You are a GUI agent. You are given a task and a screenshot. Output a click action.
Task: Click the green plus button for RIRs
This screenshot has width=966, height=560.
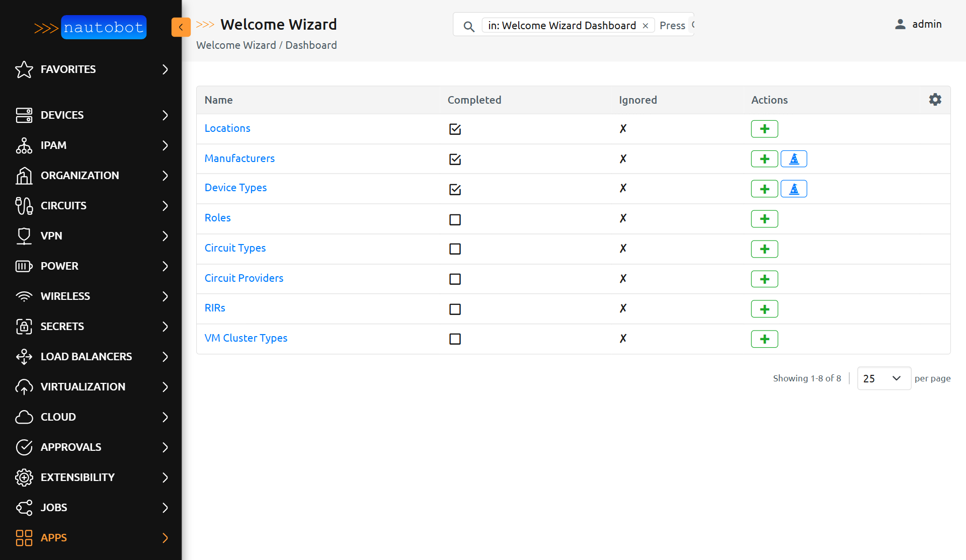[x=764, y=308]
